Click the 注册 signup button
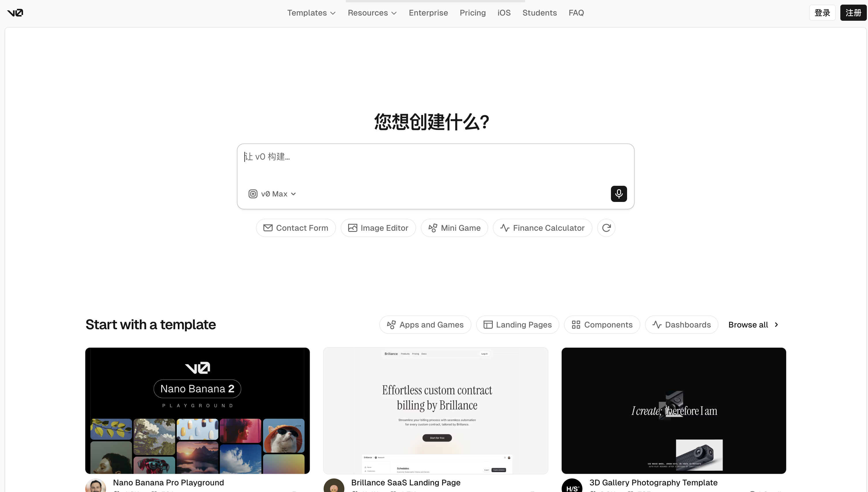This screenshot has height=492, width=868. [853, 12]
